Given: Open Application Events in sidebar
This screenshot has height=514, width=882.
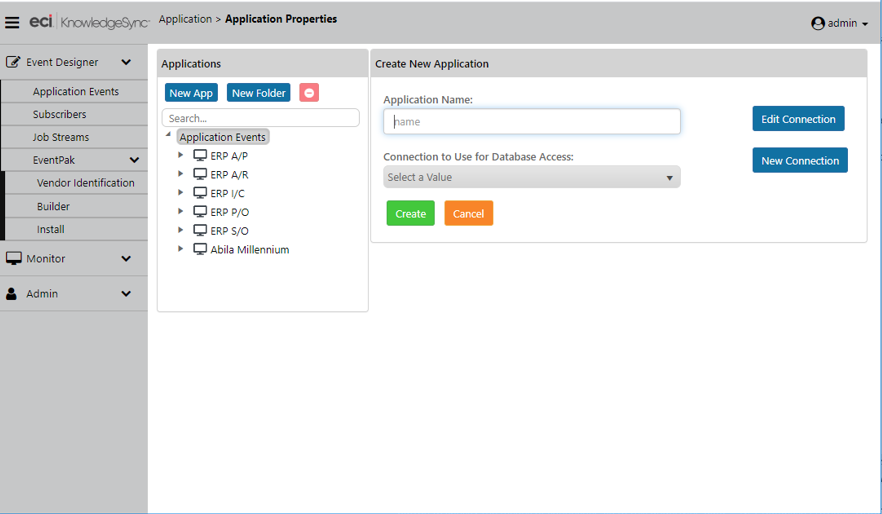Looking at the screenshot, I should [x=75, y=91].
